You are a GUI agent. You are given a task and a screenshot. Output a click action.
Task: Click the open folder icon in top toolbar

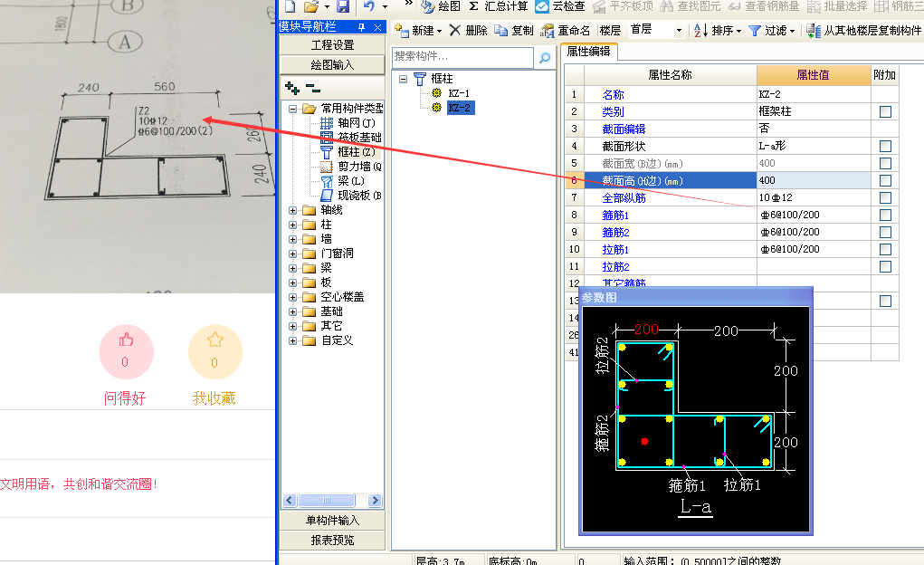[x=311, y=6]
